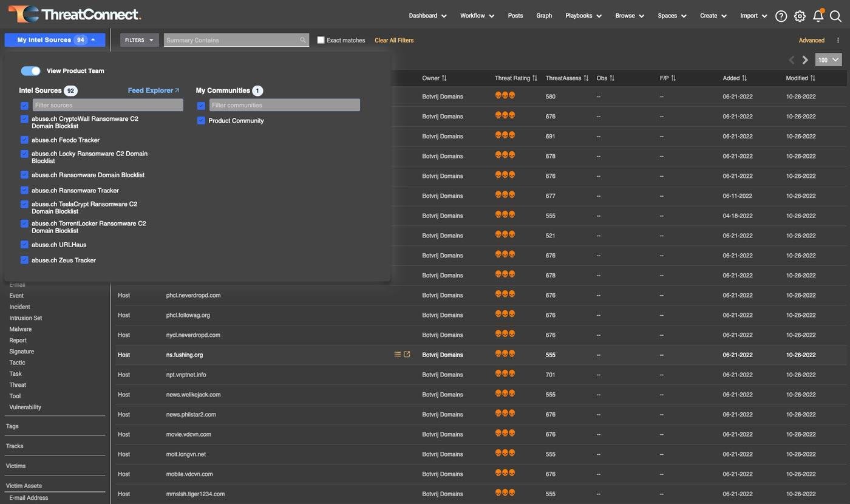Open the three-dot options menu
This screenshot has width=850, height=504.
point(838,40)
